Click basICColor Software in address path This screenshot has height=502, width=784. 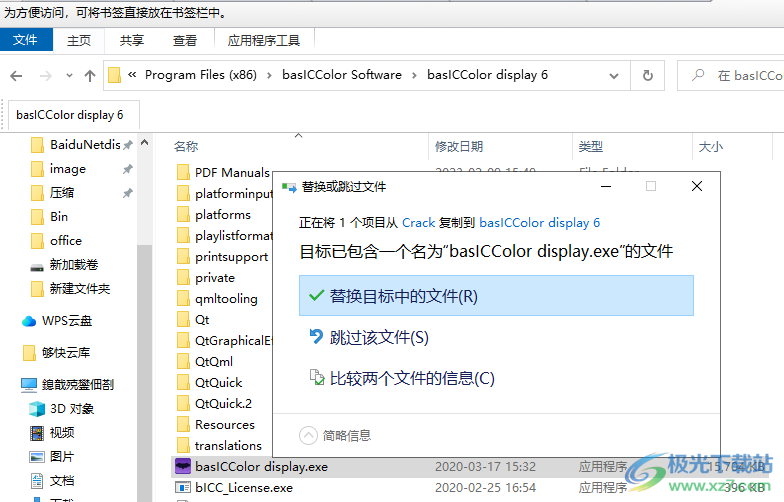[342, 75]
